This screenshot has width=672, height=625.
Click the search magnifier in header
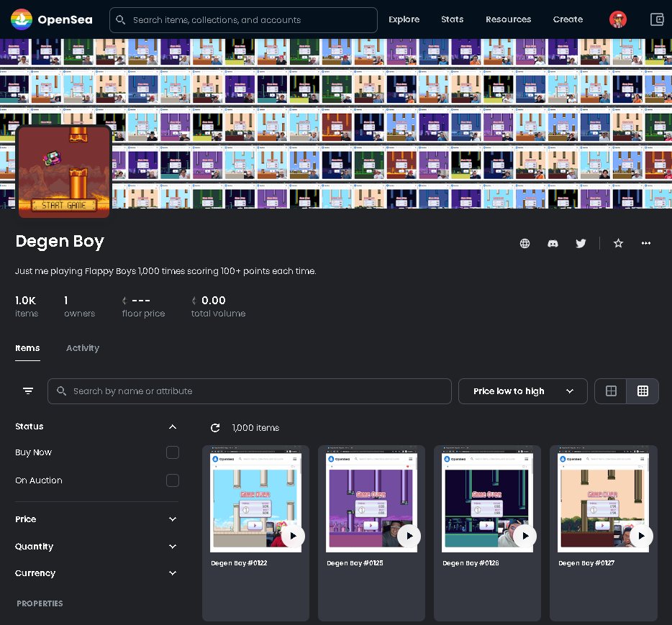(120, 19)
